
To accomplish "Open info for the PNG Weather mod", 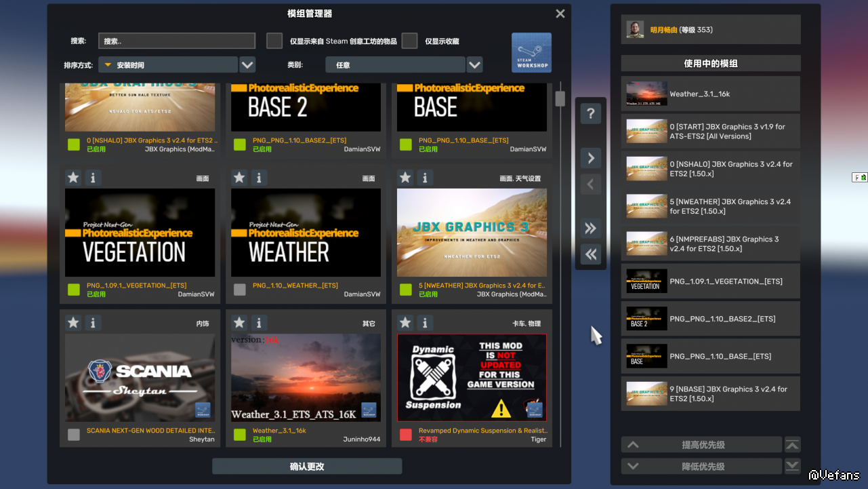I will pos(259,178).
